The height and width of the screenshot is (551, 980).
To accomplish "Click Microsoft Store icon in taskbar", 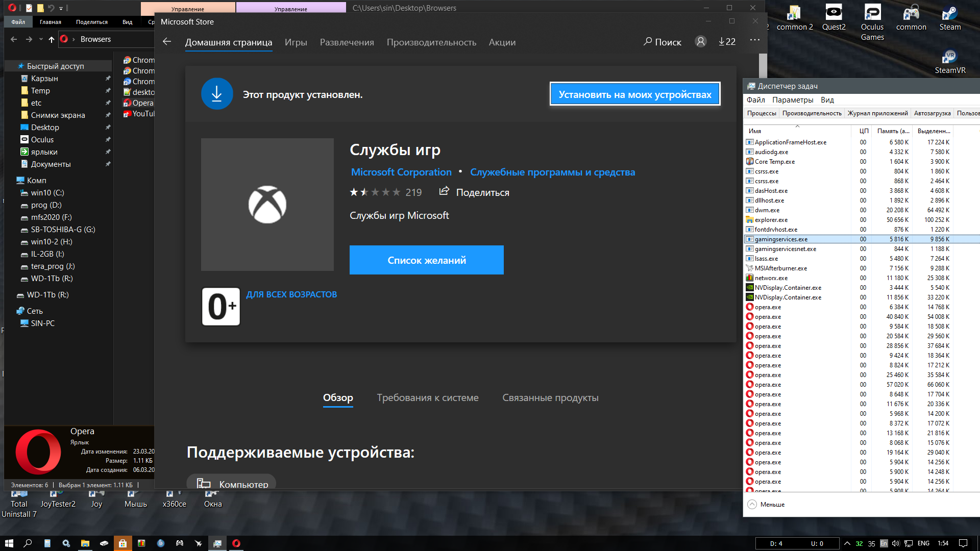I will click(122, 543).
